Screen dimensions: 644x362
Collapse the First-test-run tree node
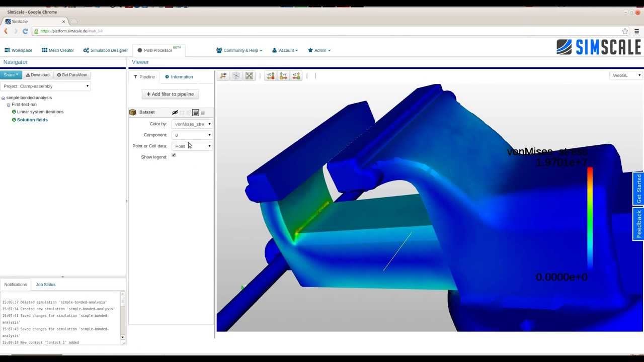9,105
